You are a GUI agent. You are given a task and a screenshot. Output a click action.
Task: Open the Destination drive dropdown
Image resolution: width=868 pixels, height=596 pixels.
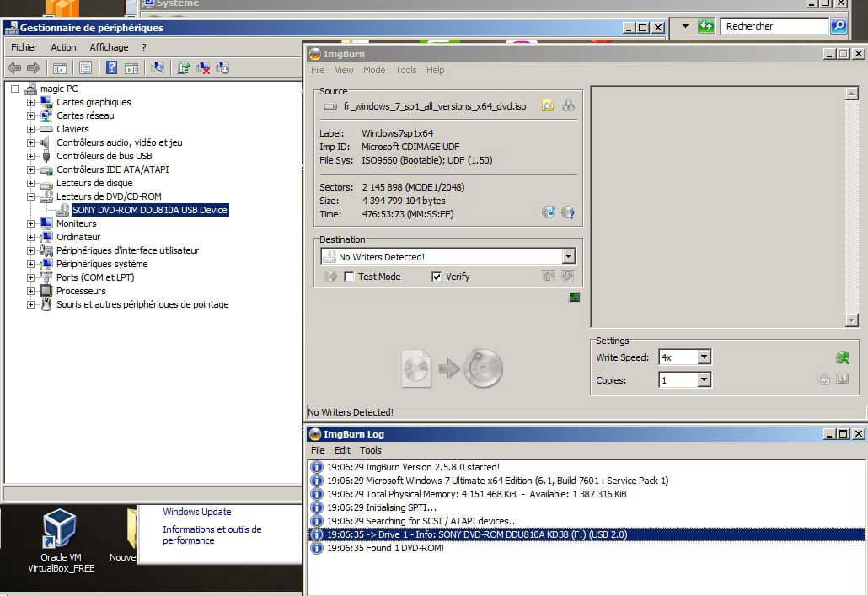click(569, 256)
